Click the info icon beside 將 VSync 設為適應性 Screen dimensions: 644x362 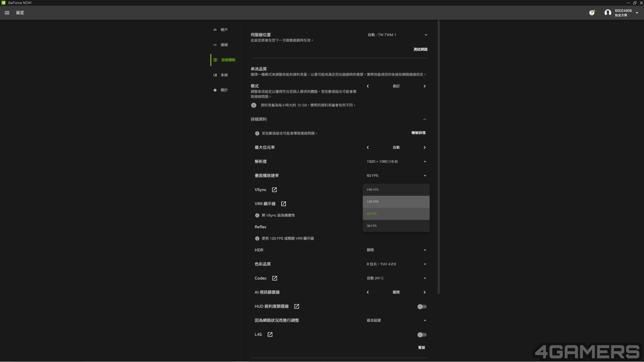pyautogui.click(x=257, y=216)
